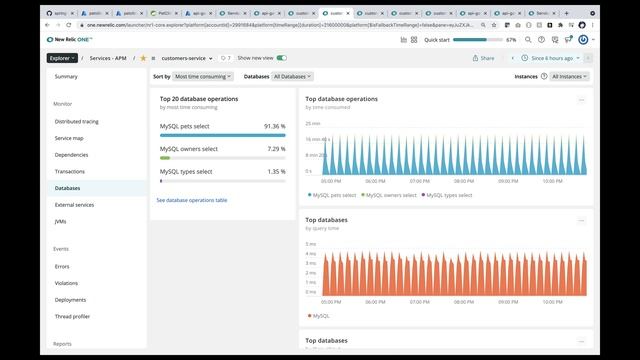This screenshot has width=640, height=360.
Task: Toggle MySQL owners select legend series
Action: click(389, 195)
